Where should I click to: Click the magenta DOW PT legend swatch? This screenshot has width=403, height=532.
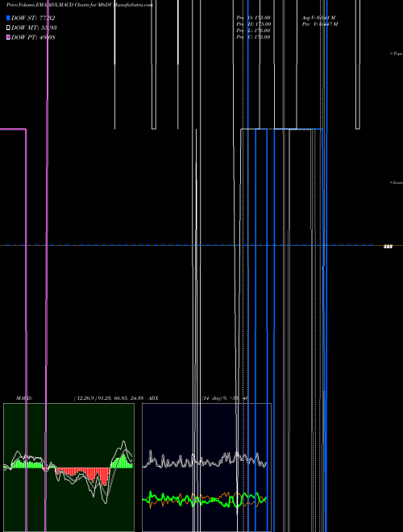(x=8, y=37)
